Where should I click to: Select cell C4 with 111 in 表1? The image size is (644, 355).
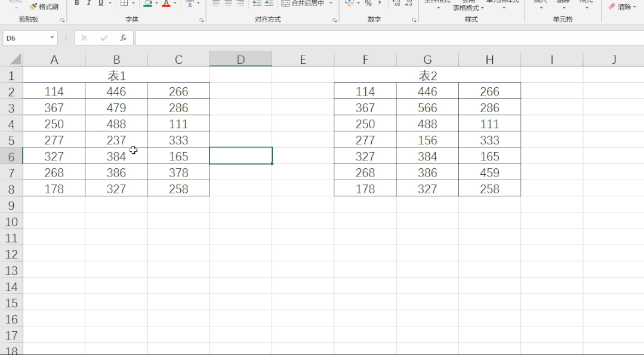coord(178,124)
